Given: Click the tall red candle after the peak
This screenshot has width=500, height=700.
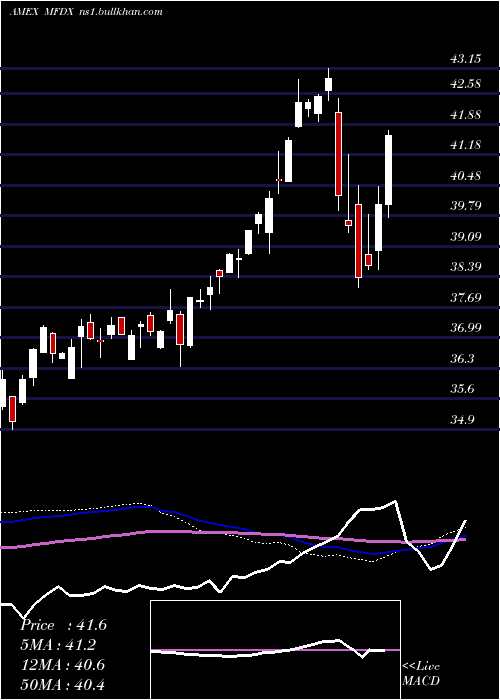Looking at the screenshot, I should [338, 154].
